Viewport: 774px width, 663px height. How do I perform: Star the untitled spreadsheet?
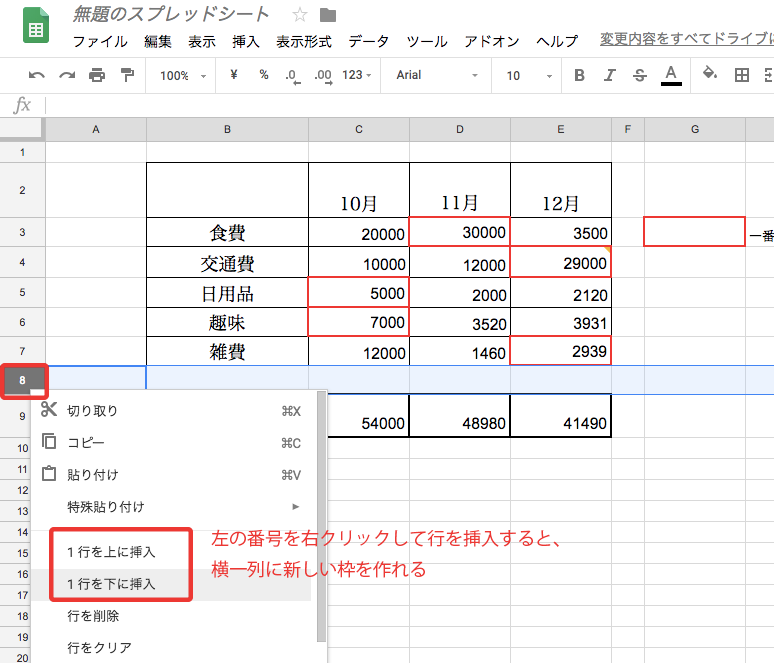[300, 15]
